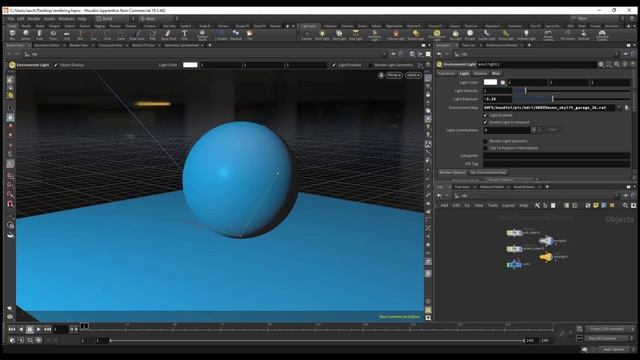Toggle Render Light Geometry in viewport bar

click(370, 65)
